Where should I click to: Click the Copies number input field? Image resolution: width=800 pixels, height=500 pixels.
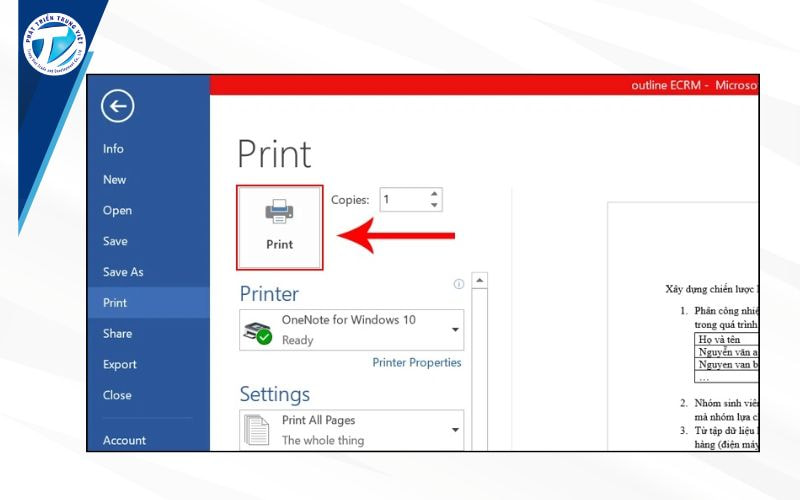coord(402,200)
